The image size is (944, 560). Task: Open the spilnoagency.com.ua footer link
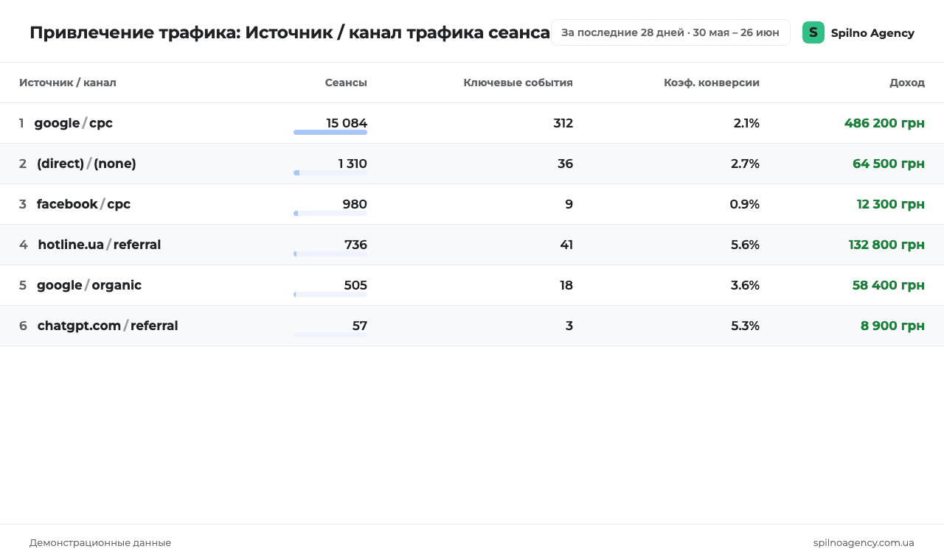click(x=864, y=542)
